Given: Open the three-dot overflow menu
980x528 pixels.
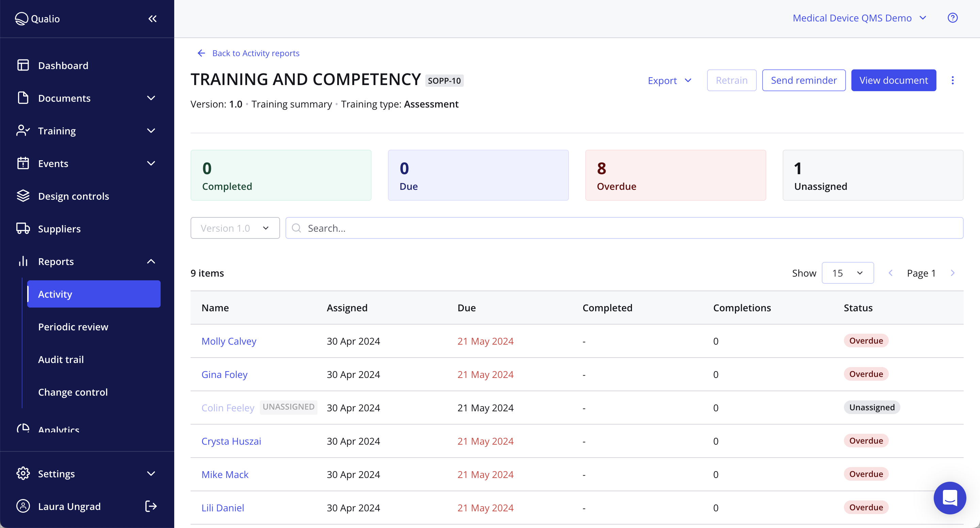Looking at the screenshot, I should [x=953, y=80].
